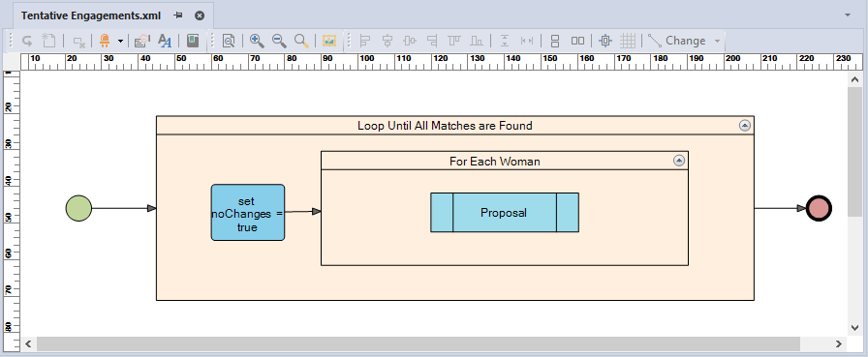Select the arrow from noChanges to For Each Woman
The image size is (868, 357).
[303, 212]
